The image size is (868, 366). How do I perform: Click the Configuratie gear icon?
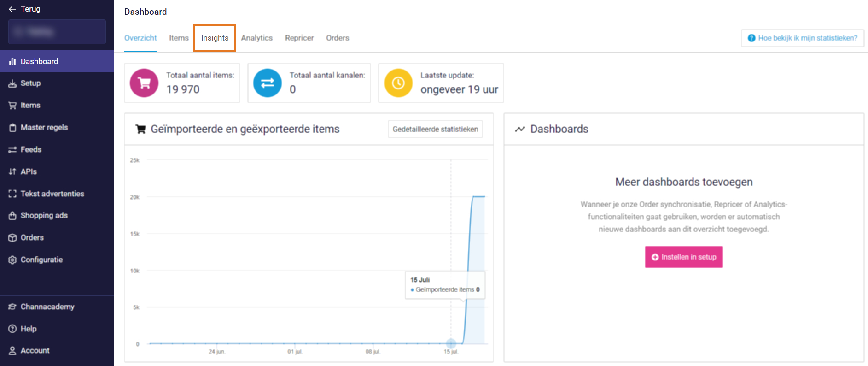(x=12, y=260)
